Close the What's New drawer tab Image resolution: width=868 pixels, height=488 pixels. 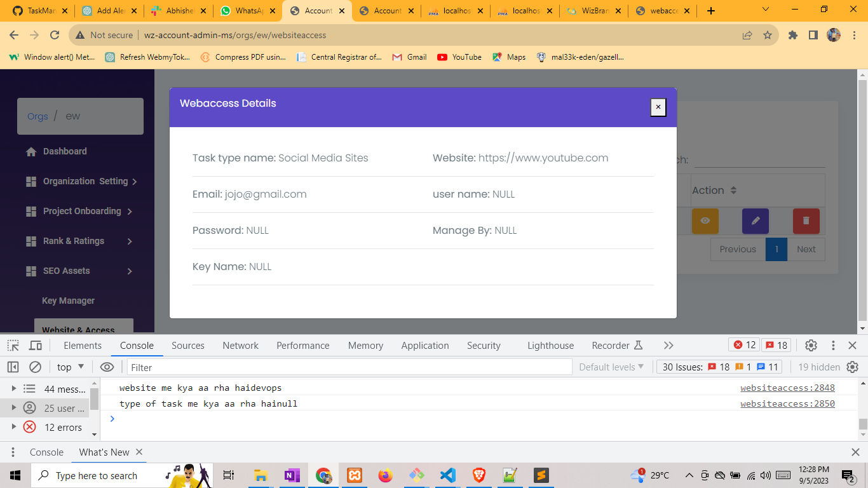pos(139,452)
